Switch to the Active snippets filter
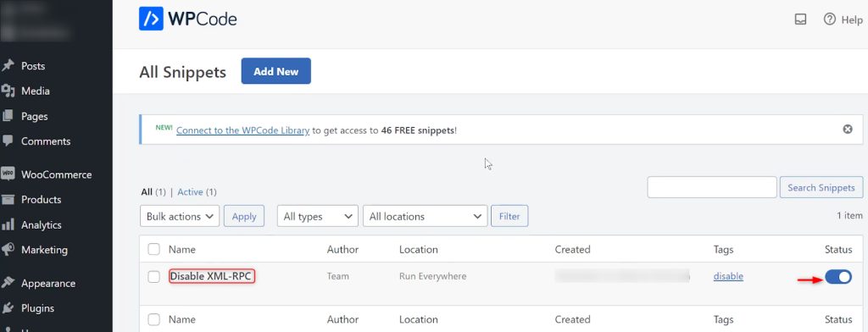 190,192
